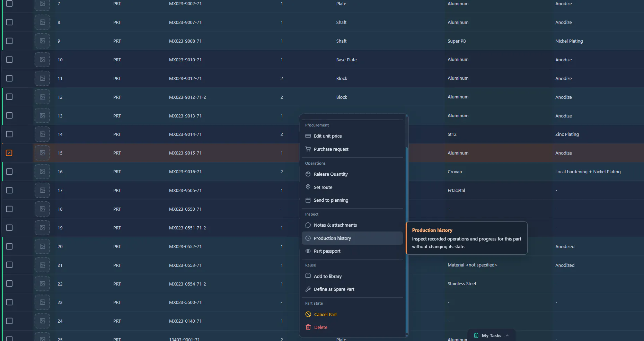Screen dimensions: 644x341
Task: Click the clock icon beside Production history
Action: click(x=308, y=238)
